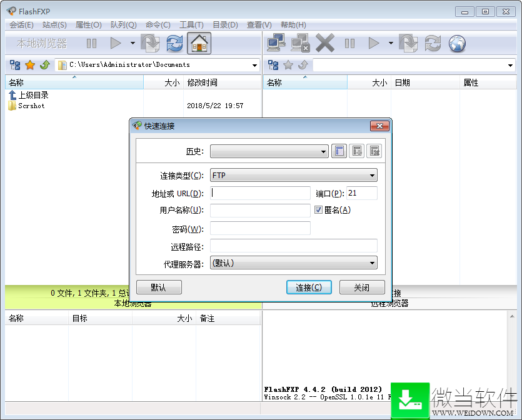The height and width of the screenshot is (420, 522).
Task: Click the 关闭 button
Action: (362, 287)
